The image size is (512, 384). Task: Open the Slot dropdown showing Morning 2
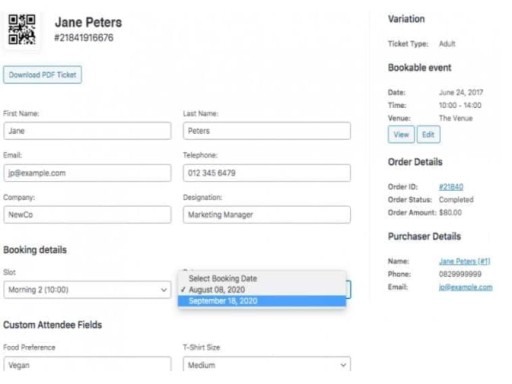[x=87, y=290]
